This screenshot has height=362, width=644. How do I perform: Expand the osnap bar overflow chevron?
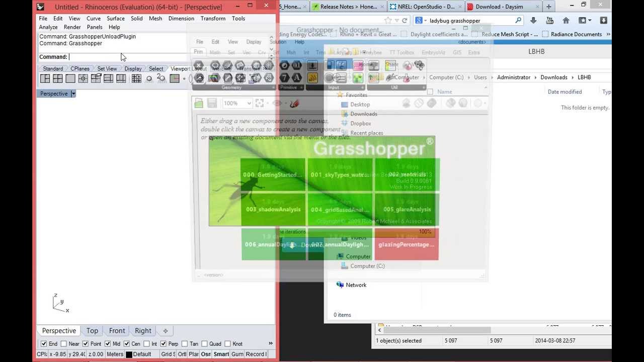(x=271, y=344)
